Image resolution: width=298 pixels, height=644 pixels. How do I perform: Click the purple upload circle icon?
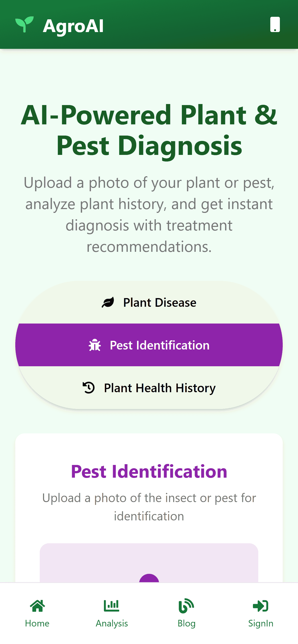pyautogui.click(x=149, y=578)
